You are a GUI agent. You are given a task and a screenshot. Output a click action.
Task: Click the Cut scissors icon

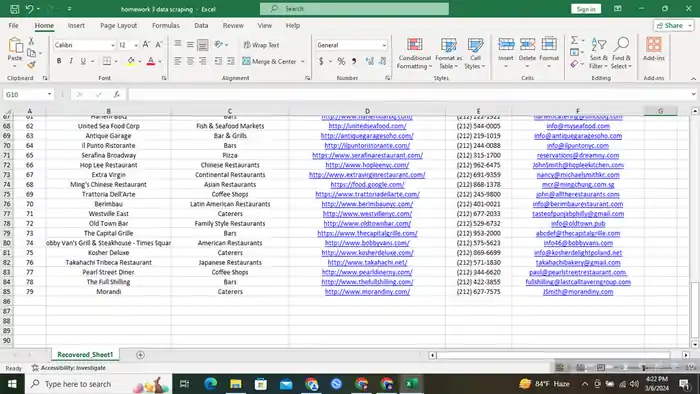[x=31, y=41]
